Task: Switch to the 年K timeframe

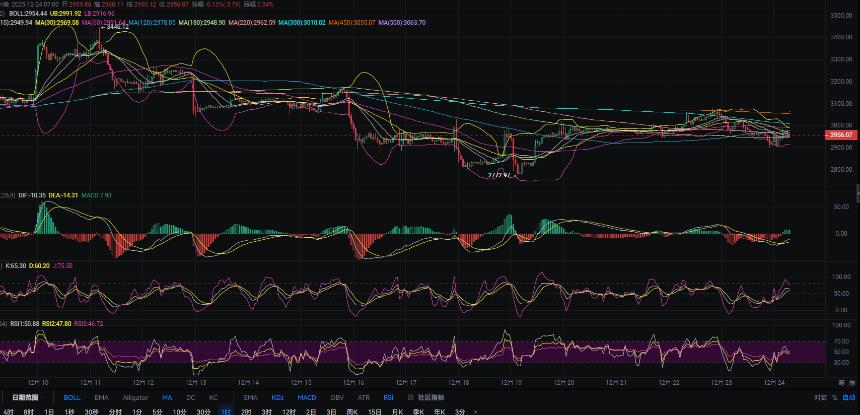Action: coord(439,412)
